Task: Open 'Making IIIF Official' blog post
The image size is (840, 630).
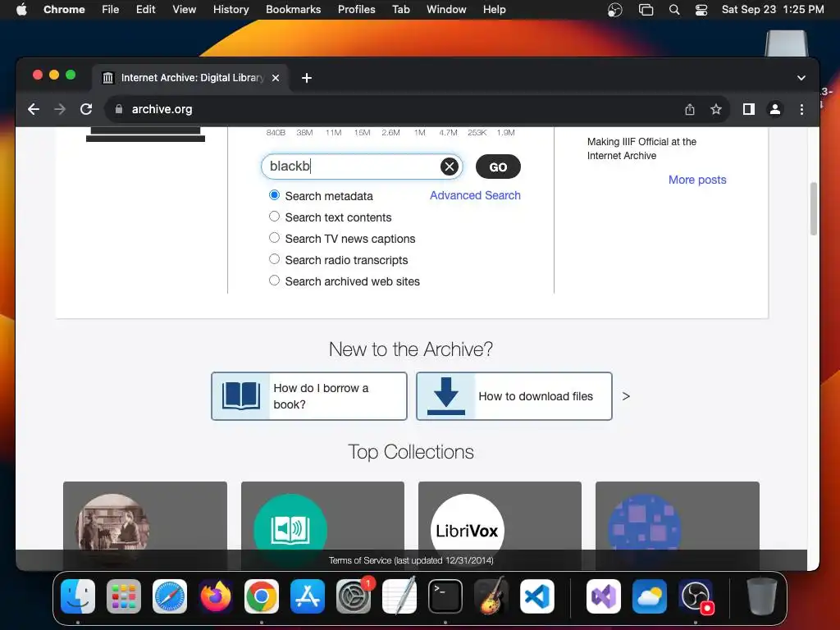Action: (641, 149)
